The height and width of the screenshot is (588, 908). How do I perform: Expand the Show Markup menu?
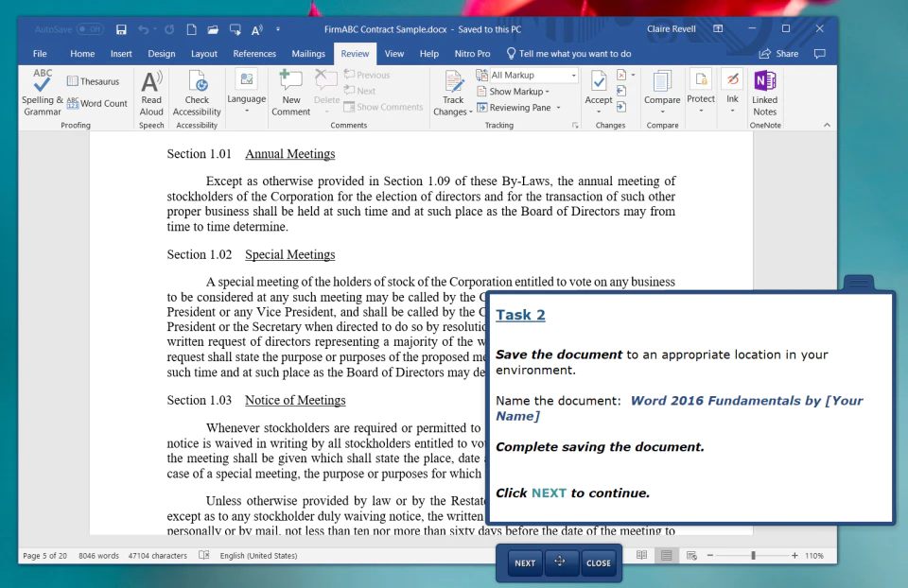coord(513,92)
